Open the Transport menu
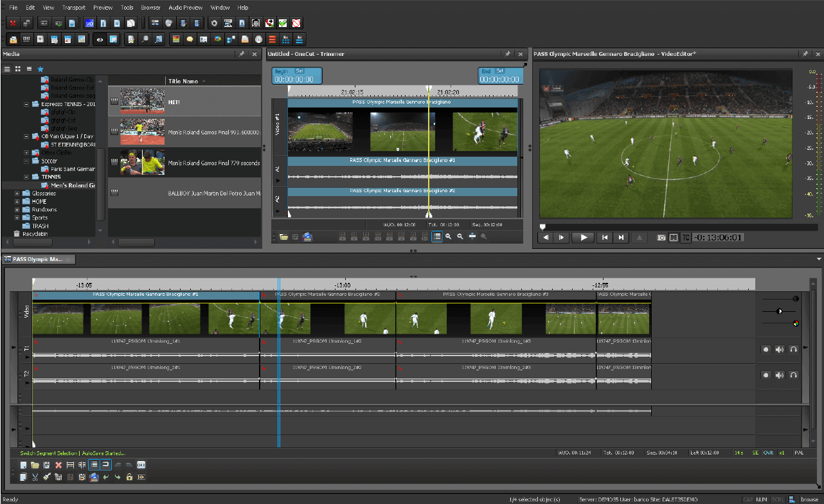The width and height of the screenshot is (824, 504). pyautogui.click(x=73, y=7)
